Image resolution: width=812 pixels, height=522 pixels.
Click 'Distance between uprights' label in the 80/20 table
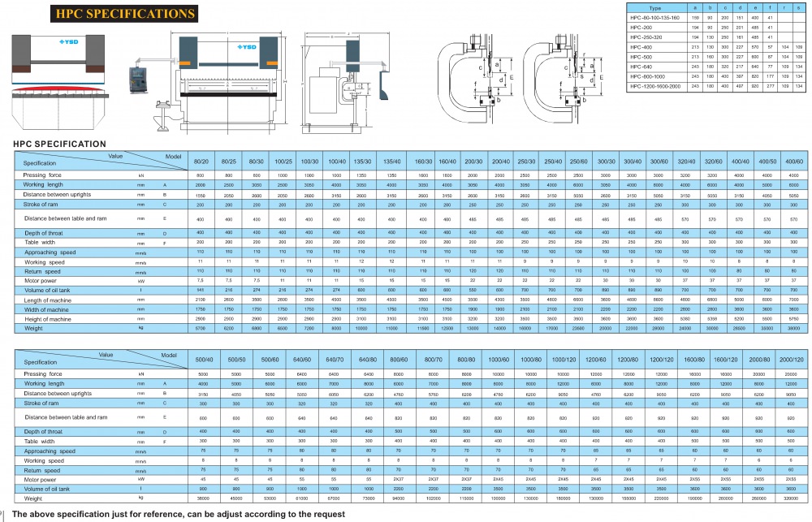[x=57, y=195]
